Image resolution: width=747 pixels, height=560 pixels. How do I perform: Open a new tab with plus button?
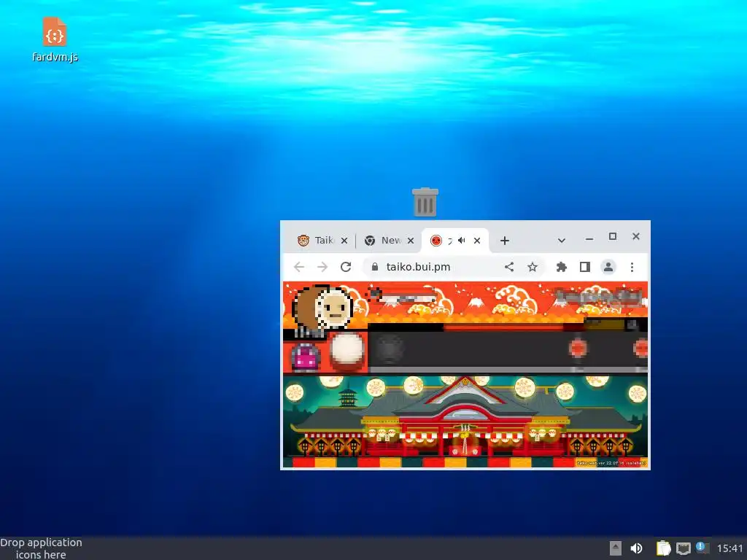point(505,241)
